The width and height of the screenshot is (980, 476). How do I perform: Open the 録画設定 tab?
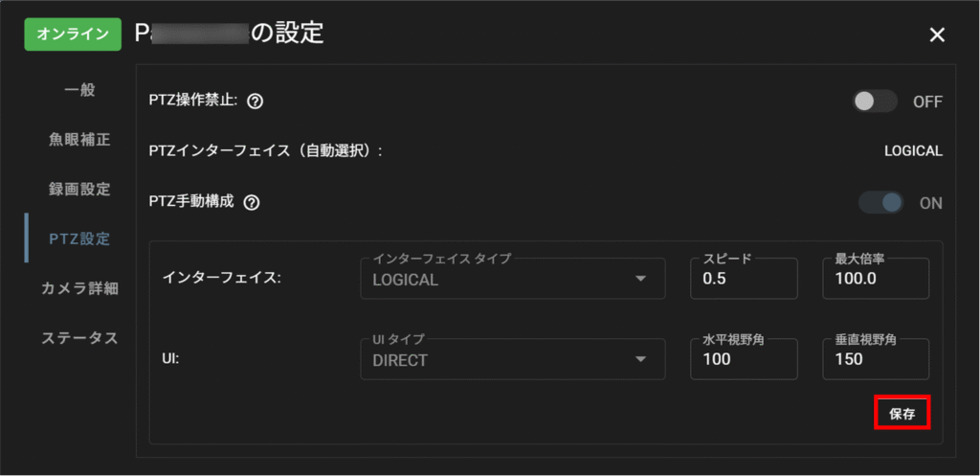80,189
